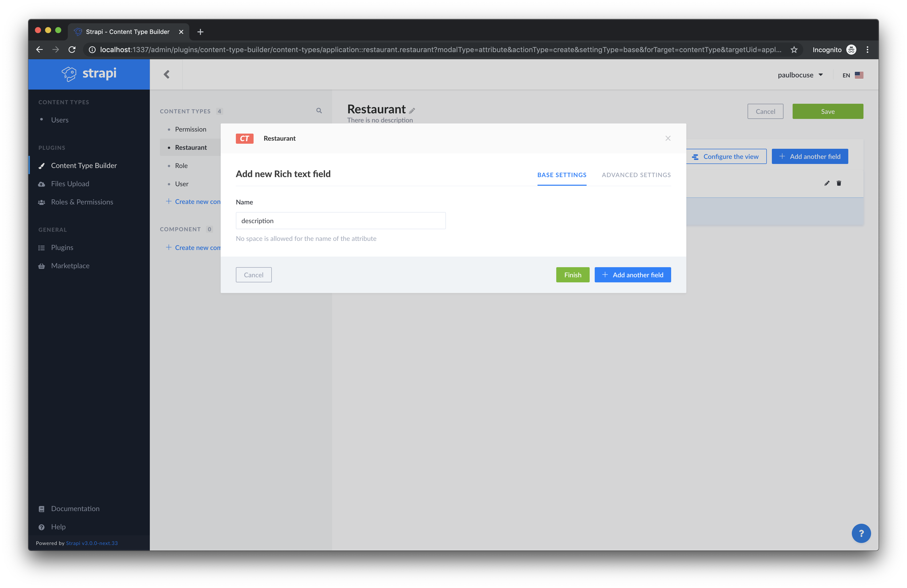Viewport: 907px width, 588px height.
Task: Open Files Upload plugin in sidebar
Action: pyautogui.click(x=70, y=184)
